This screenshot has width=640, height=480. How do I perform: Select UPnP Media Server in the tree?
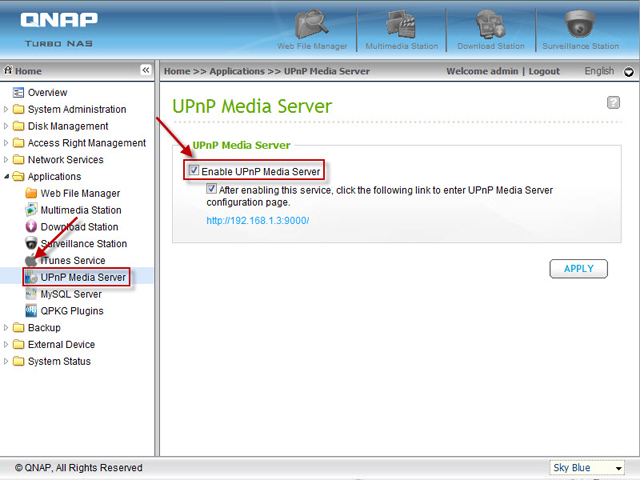point(83,277)
